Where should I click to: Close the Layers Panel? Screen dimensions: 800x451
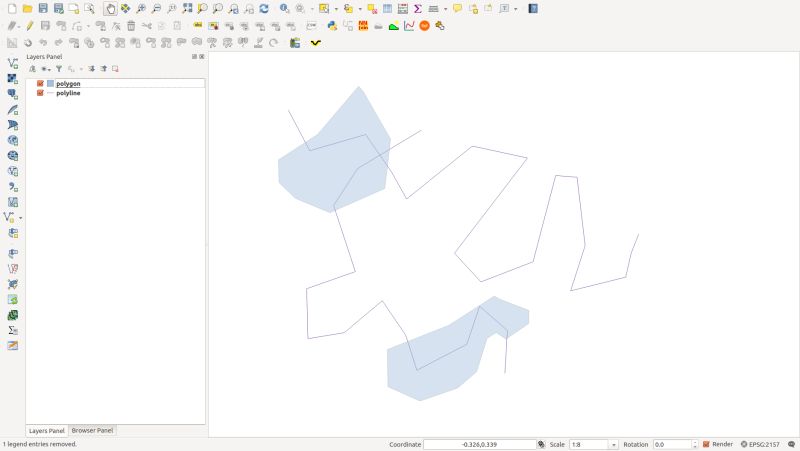(x=202, y=57)
